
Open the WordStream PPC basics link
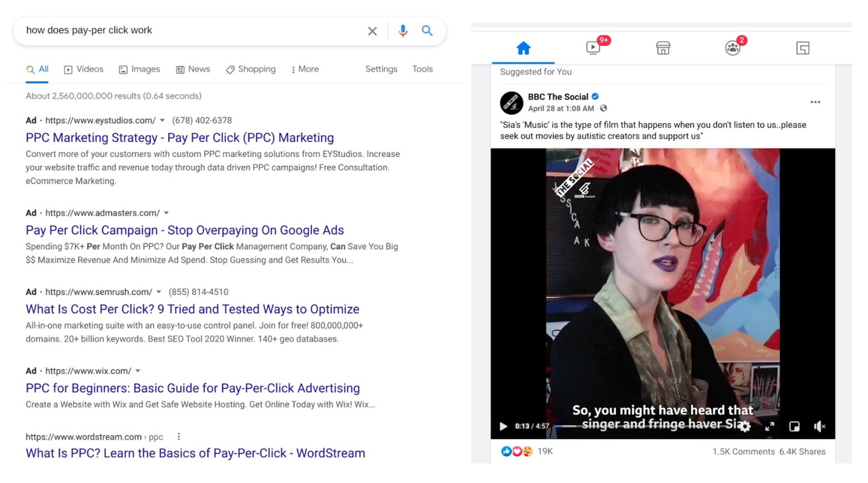195,453
